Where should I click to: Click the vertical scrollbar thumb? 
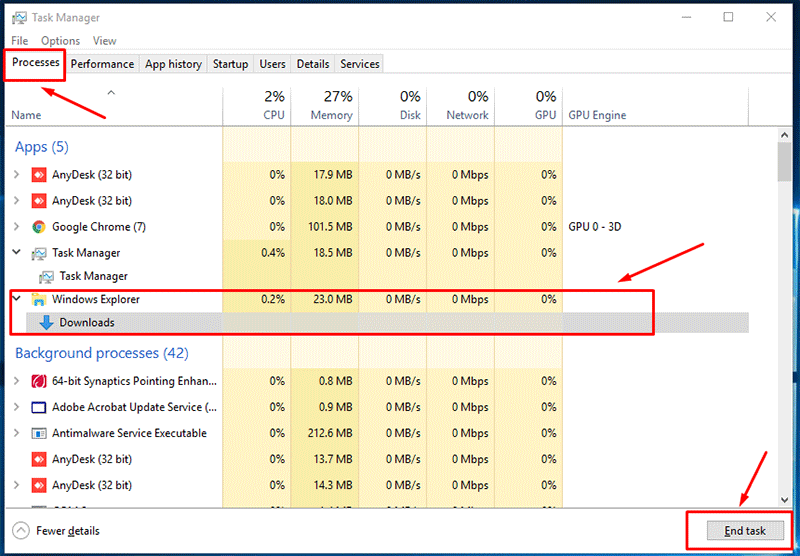click(785, 162)
